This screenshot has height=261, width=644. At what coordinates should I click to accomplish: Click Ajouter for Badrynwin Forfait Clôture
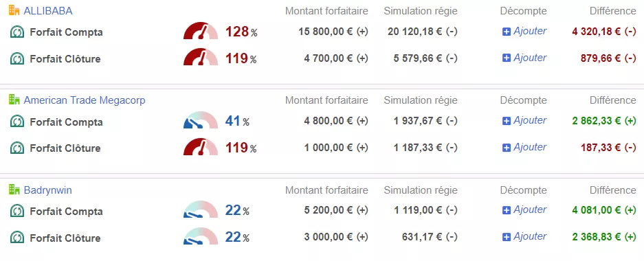530,237
